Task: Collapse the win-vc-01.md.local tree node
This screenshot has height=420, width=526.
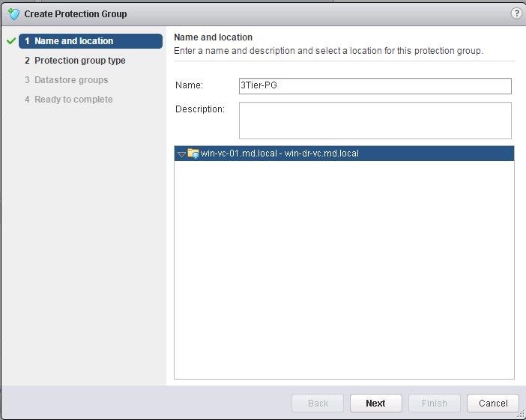Action: [x=181, y=154]
